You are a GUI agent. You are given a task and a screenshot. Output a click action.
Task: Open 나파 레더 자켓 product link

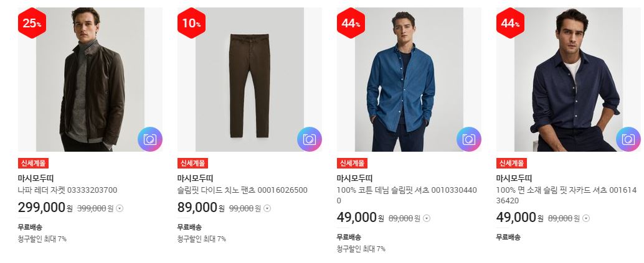coord(67,190)
